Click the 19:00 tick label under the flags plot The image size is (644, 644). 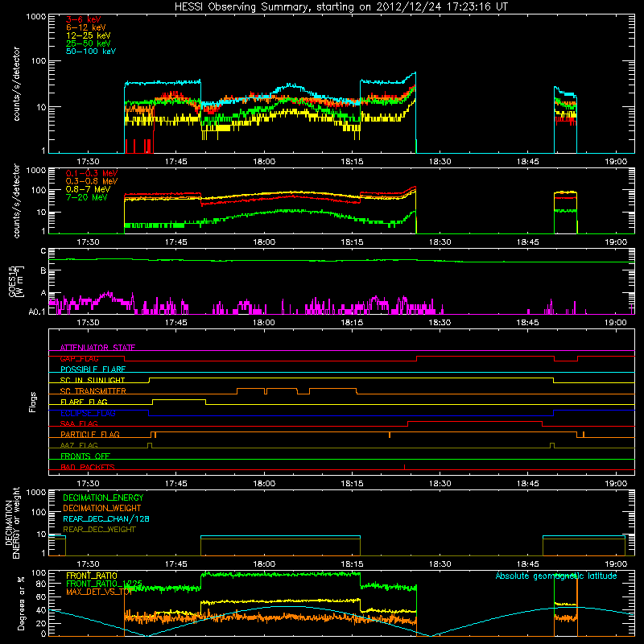(616, 484)
